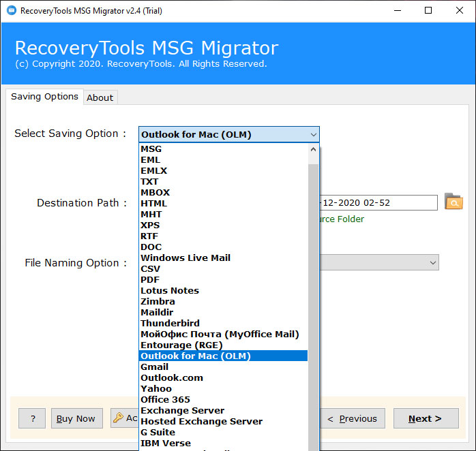This screenshot has height=451, width=476.
Task: Switch to the About tab
Action: (100, 97)
